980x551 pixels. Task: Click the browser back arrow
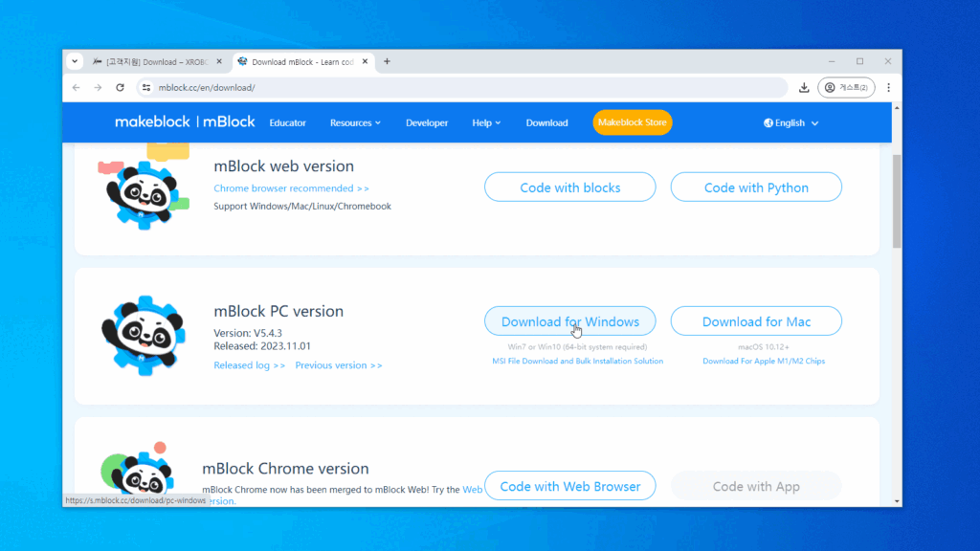[77, 87]
